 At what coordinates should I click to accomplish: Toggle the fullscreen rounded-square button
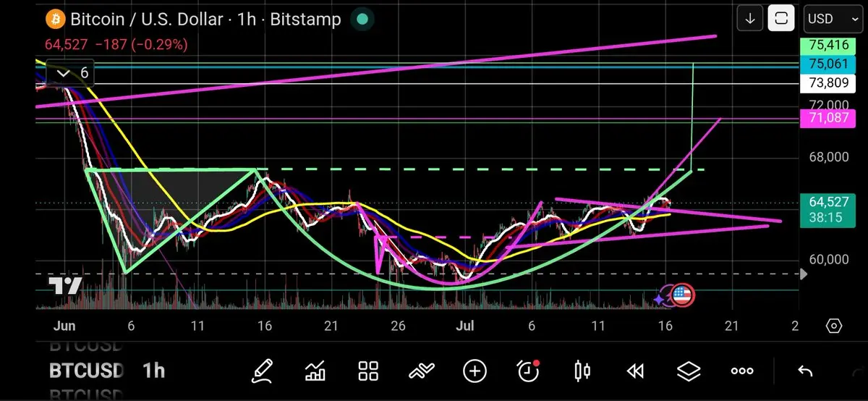(780, 19)
